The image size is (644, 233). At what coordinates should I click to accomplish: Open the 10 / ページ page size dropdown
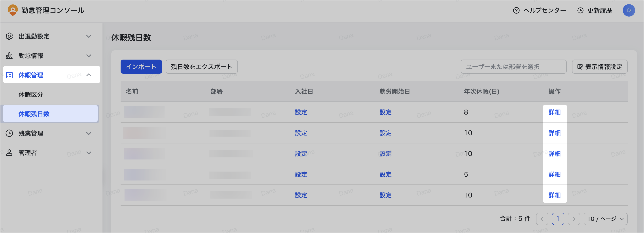click(605, 219)
